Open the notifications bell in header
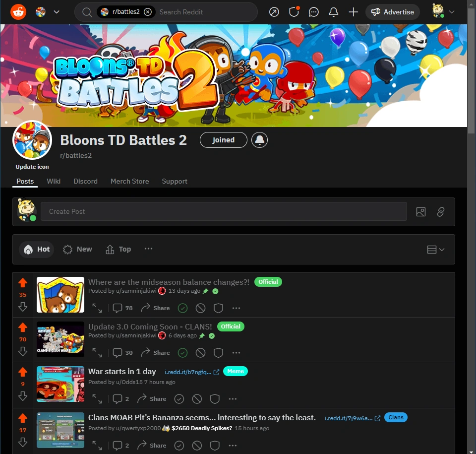476x454 pixels. pyautogui.click(x=333, y=12)
